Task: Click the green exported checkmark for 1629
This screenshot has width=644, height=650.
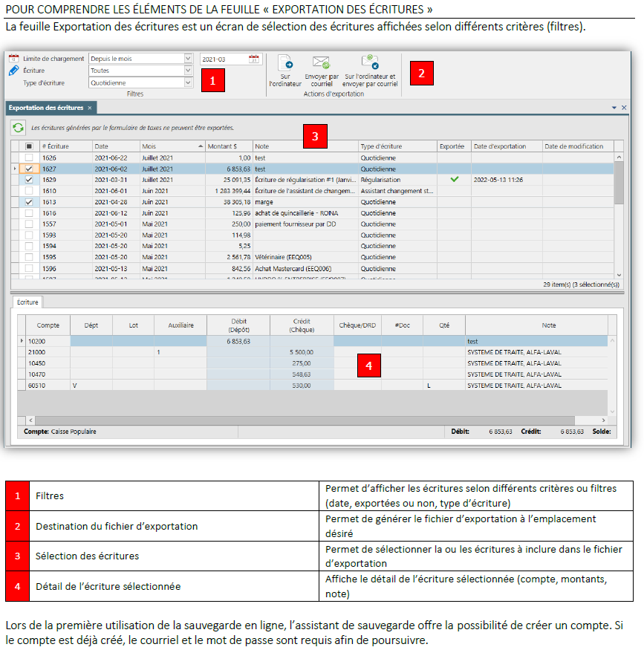Action: click(455, 180)
